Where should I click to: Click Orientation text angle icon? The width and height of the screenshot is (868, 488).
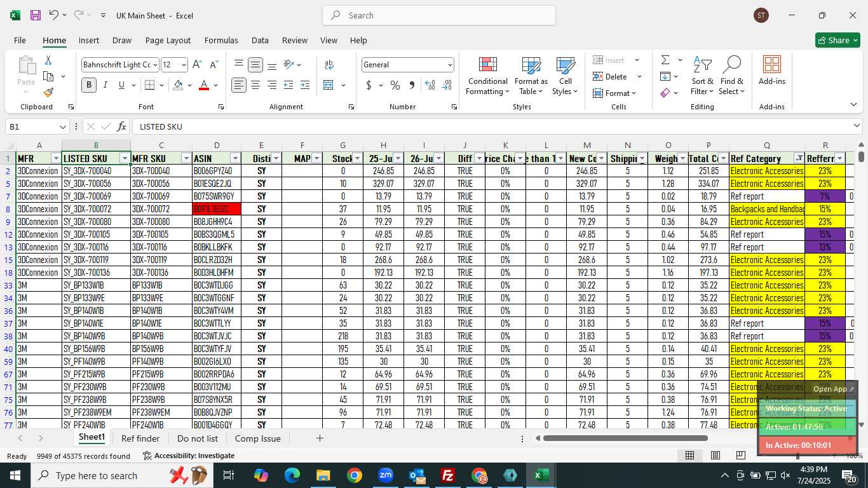[x=288, y=65]
